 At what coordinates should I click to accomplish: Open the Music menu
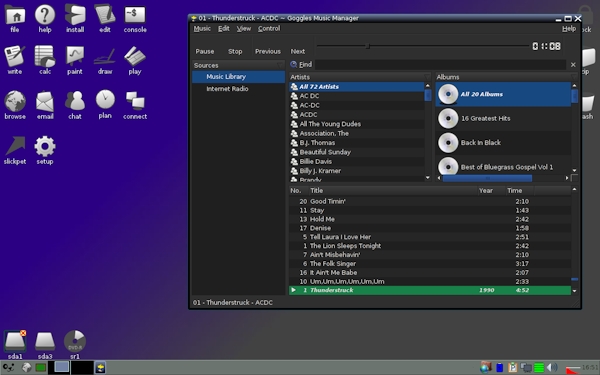coord(202,28)
